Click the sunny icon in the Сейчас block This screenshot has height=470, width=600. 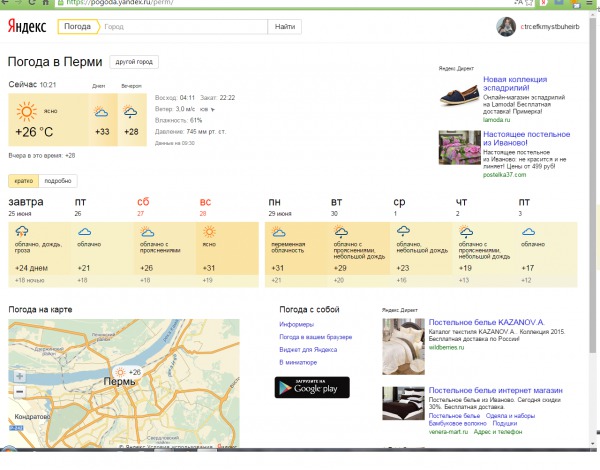(x=26, y=111)
